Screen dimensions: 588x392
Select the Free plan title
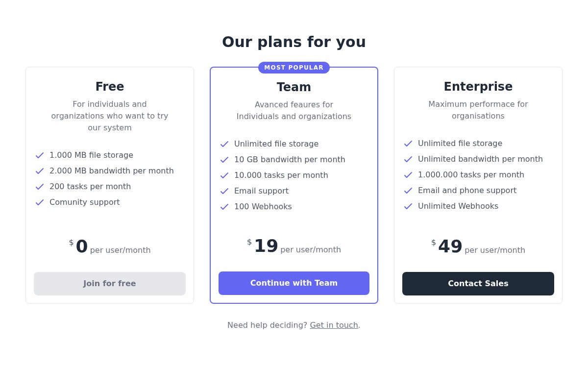tap(110, 87)
